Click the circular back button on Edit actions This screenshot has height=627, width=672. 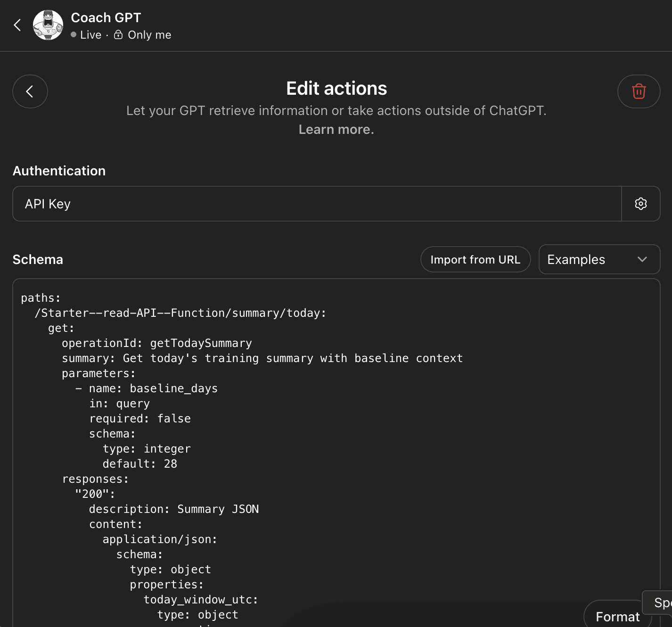tap(30, 91)
